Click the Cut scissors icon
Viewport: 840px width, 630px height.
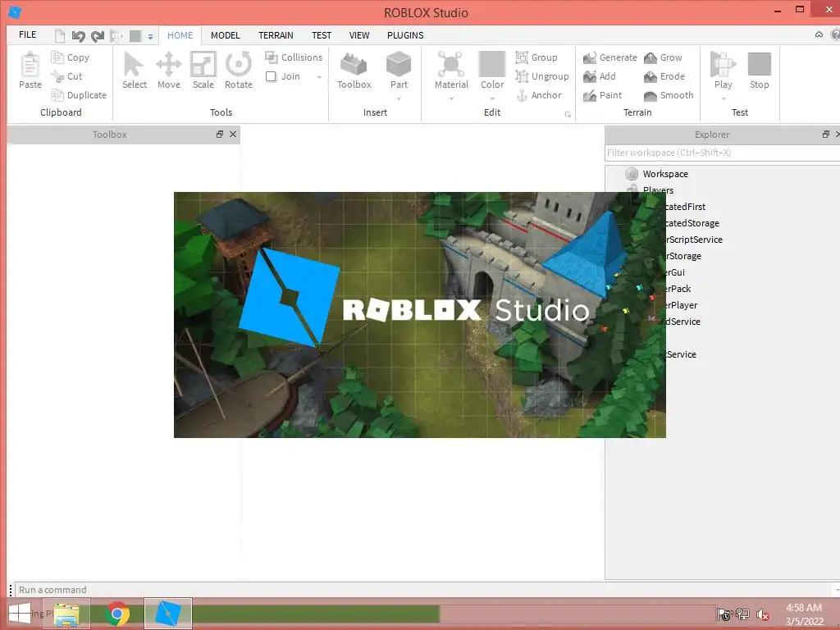click(57, 76)
